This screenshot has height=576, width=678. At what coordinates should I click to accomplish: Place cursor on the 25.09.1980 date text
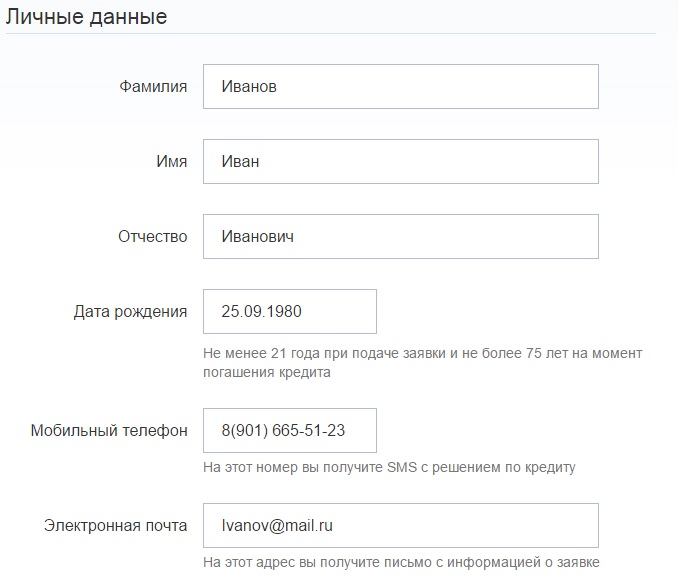(262, 312)
